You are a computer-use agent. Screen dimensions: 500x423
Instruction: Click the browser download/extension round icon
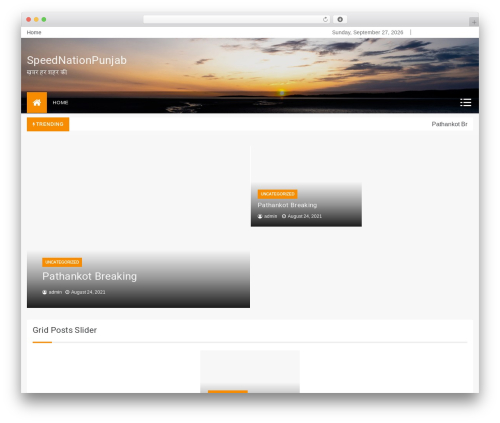(x=340, y=20)
